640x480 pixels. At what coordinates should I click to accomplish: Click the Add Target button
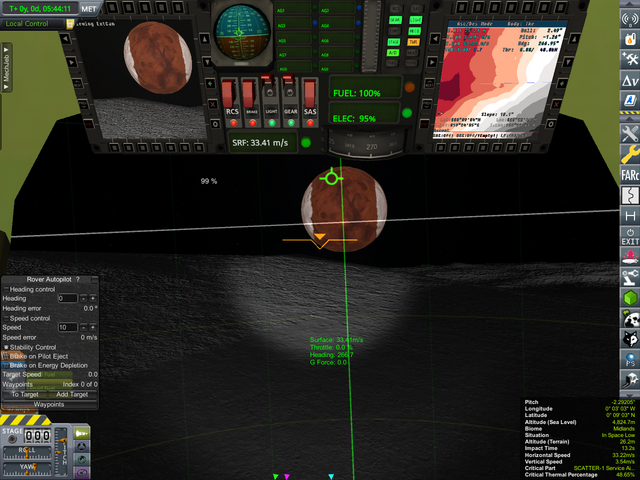tap(72, 394)
